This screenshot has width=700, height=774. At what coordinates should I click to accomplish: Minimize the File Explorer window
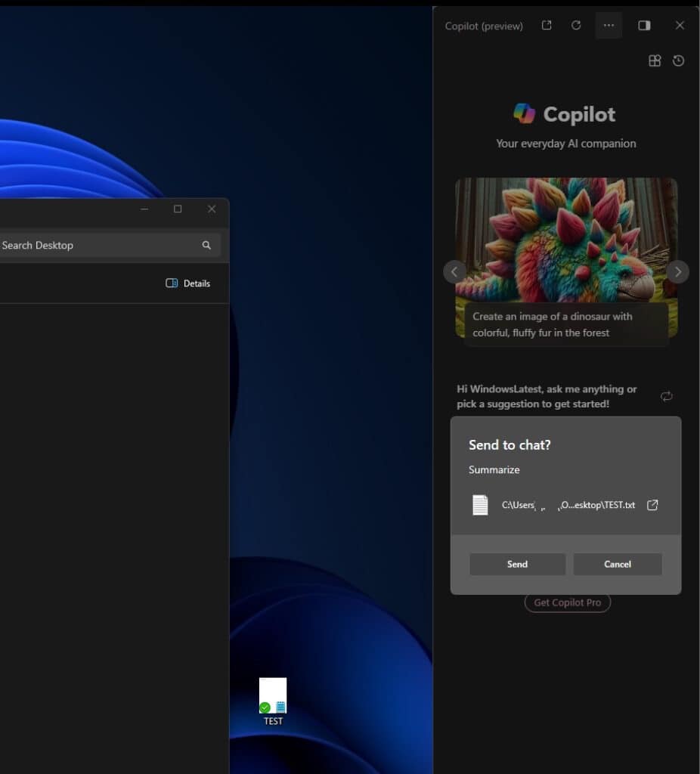point(144,209)
